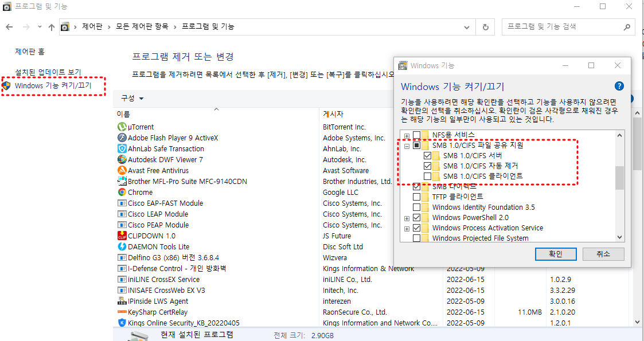
Task: Toggle the NFS용 서비스 checkbox
Action: pyautogui.click(x=416, y=135)
